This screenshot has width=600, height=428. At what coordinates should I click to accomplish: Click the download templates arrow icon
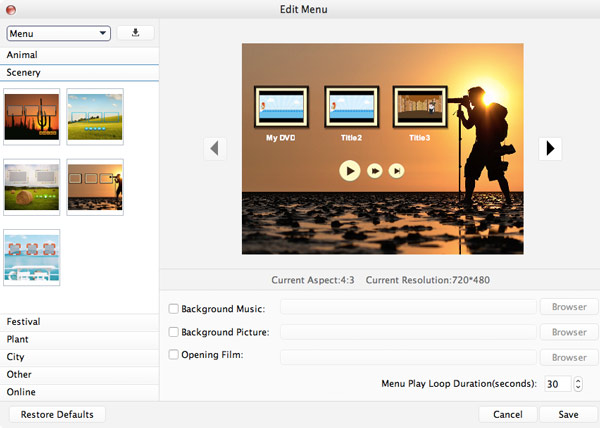135,33
